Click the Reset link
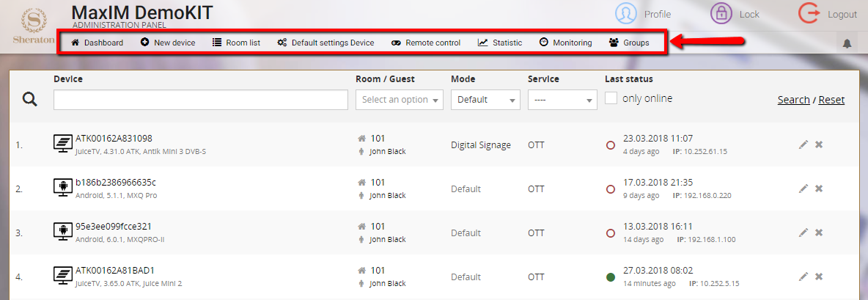Screen dimensions: 868x300 click(831, 100)
